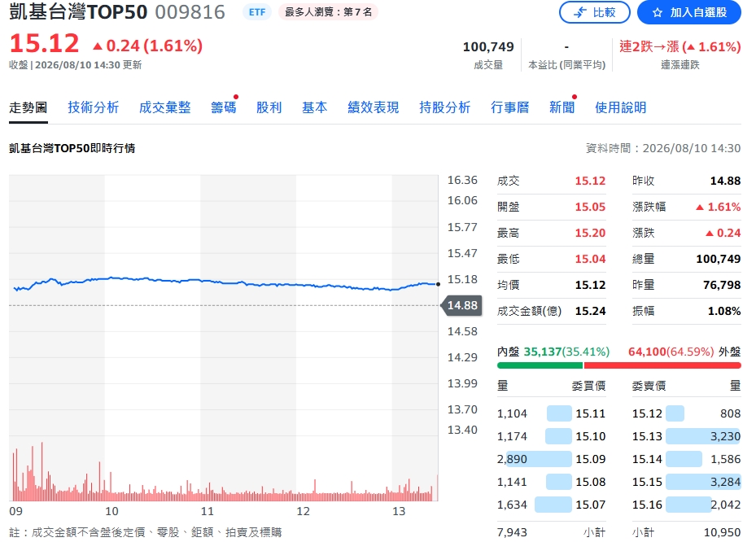Click the 最高 value 15.20
Screen dimensions: 756x542
tap(590, 233)
